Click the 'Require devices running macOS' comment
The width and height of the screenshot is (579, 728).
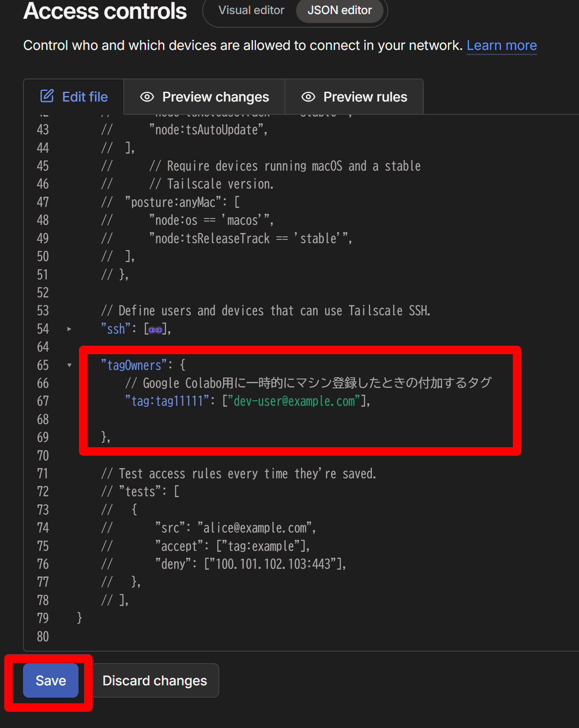(x=261, y=166)
